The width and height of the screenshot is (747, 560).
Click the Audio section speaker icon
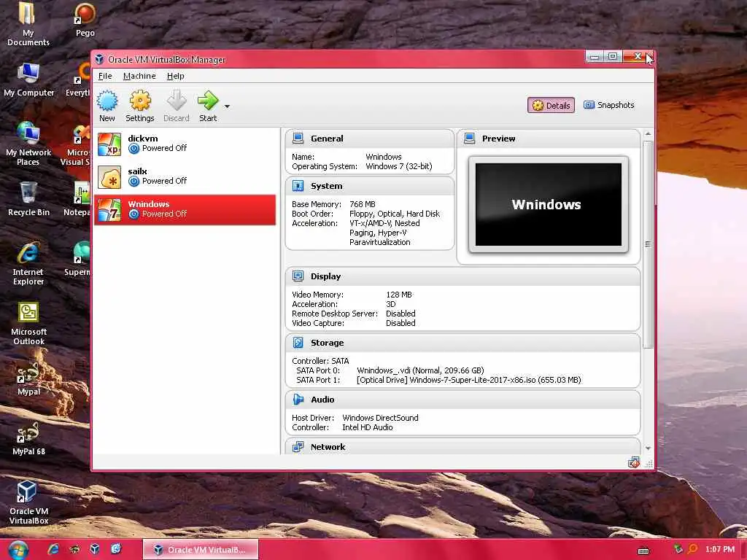pyautogui.click(x=298, y=399)
